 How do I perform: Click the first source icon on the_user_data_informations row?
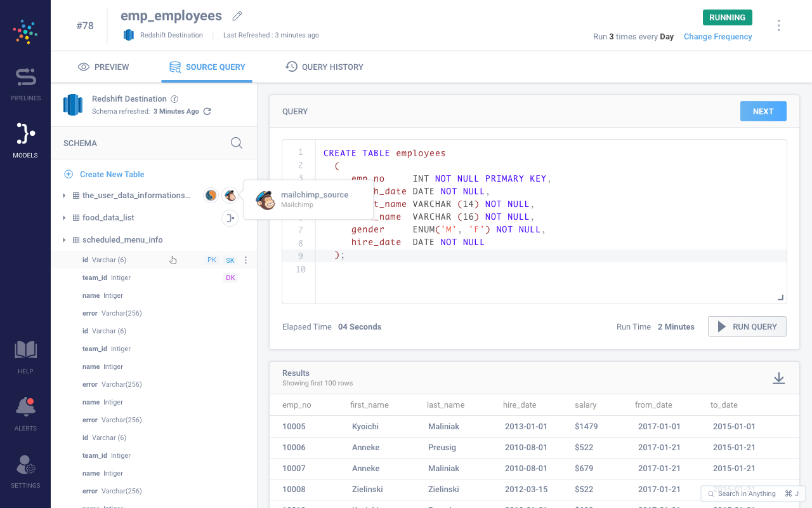coord(211,196)
